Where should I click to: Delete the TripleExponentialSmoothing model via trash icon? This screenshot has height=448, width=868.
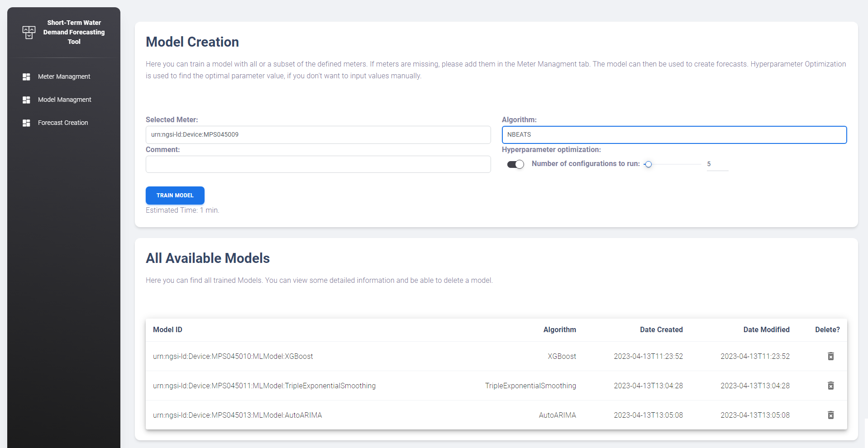tap(830, 386)
